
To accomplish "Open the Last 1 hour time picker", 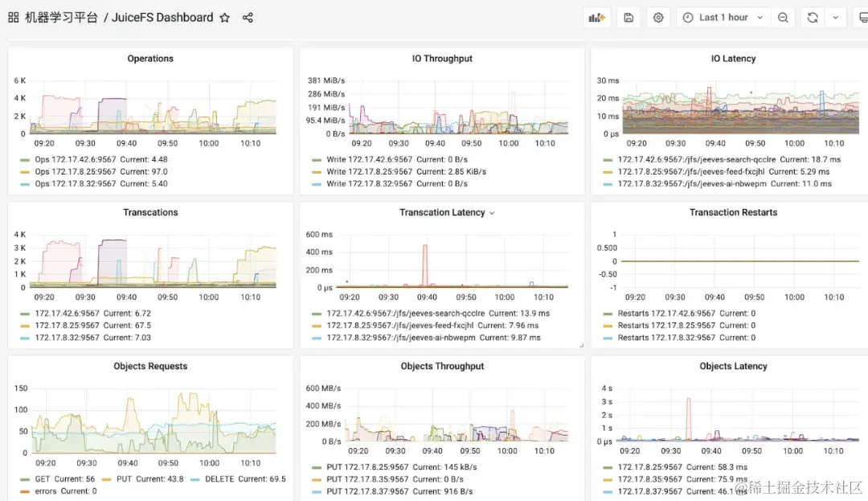I will [x=723, y=18].
